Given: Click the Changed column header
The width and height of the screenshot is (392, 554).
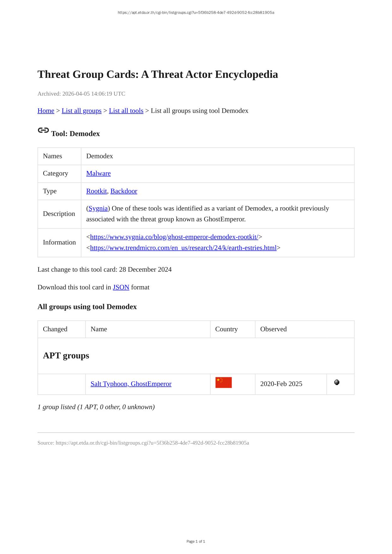Looking at the screenshot, I should coord(55,329).
